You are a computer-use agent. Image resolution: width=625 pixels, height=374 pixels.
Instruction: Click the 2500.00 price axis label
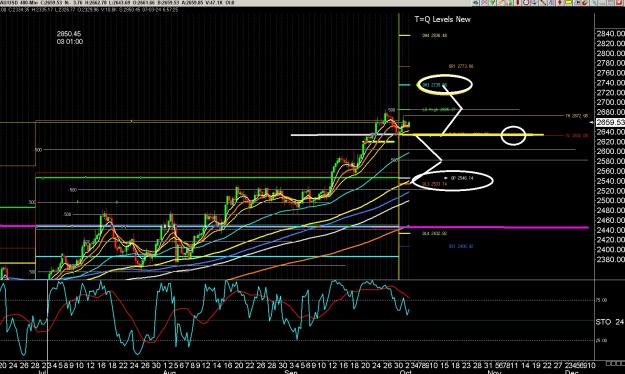610,201
